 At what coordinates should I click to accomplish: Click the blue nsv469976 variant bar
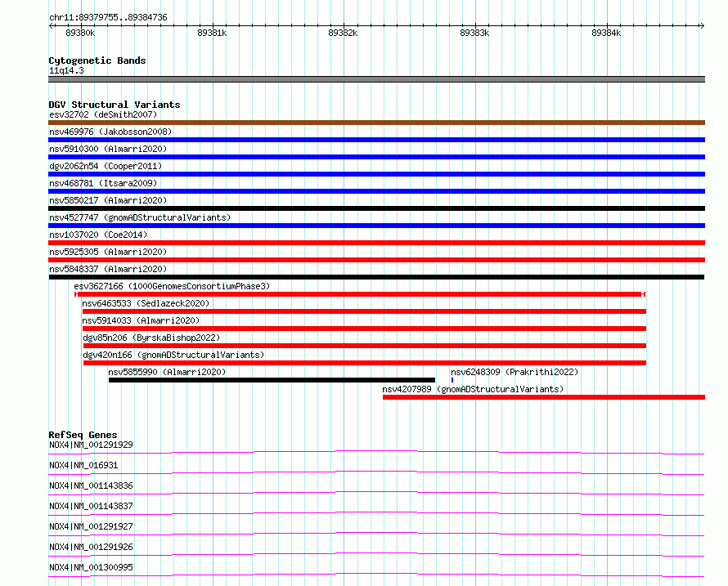376,140
